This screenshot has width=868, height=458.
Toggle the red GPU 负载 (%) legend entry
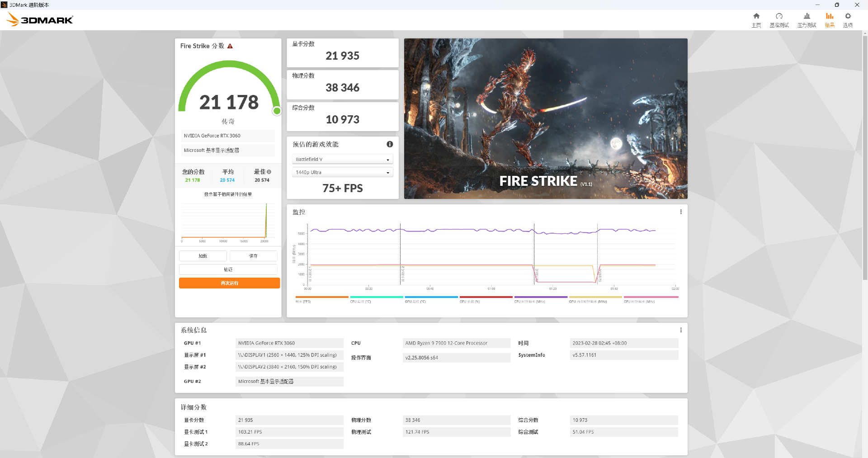point(486,299)
